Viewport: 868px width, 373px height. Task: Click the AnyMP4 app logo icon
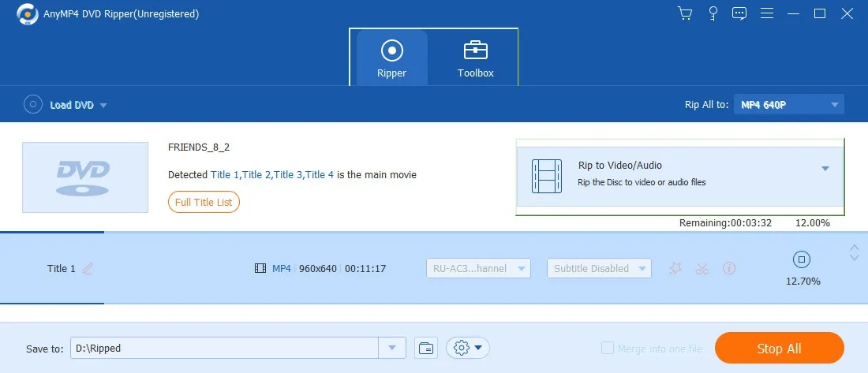pyautogui.click(x=27, y=14)
